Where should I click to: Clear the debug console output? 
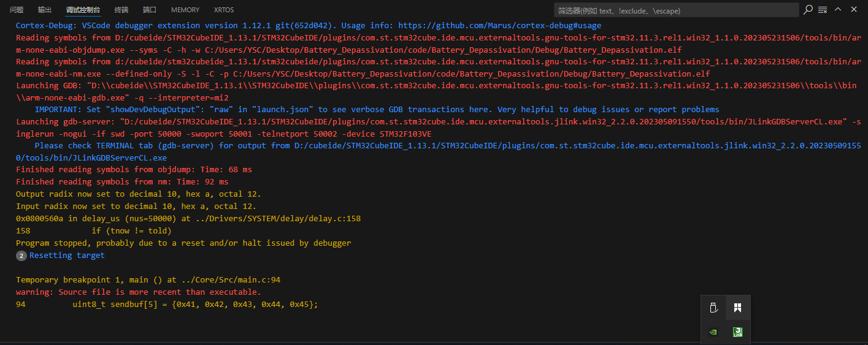point(823,10)
